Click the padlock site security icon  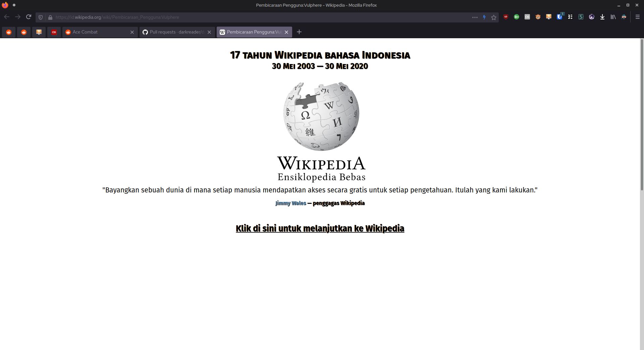point(50,17)
